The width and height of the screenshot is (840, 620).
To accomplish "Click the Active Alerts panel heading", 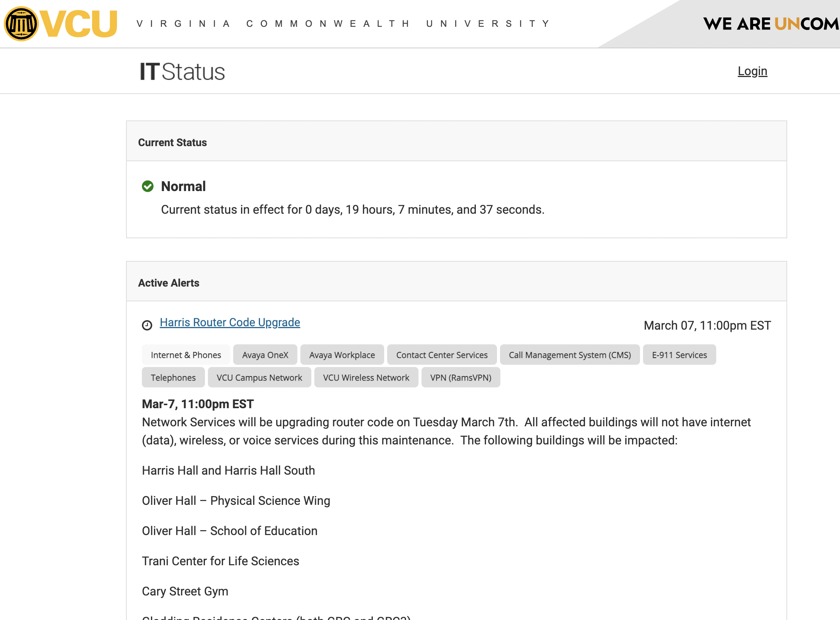I will [x=168, y=283].
